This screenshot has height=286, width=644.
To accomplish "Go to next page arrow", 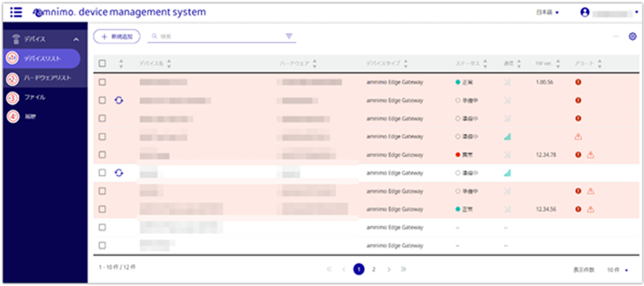I will [x=389, y=269].
